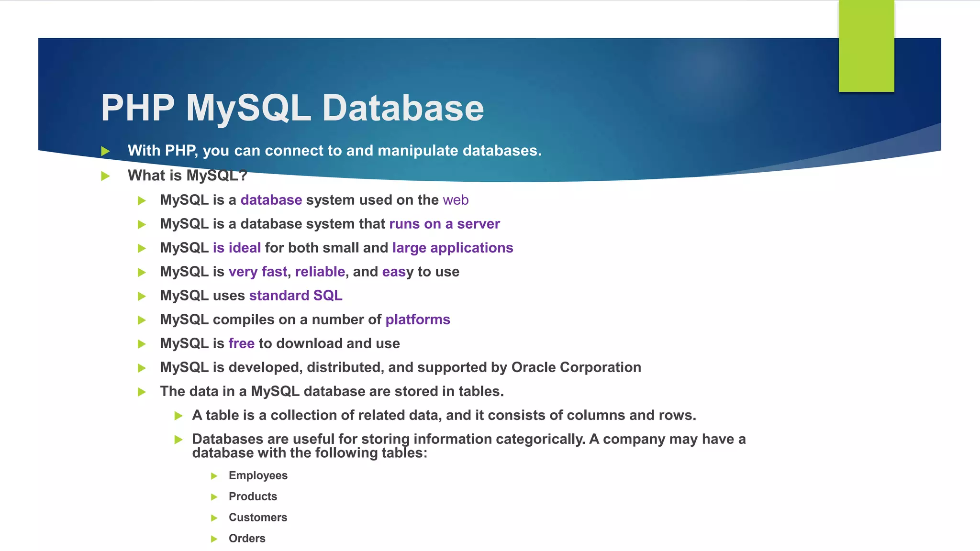Click arrow bullet next to 'MySQL uses standard SQL'
The height and width of the screenshot is (551, 980).
click(142, 297)
